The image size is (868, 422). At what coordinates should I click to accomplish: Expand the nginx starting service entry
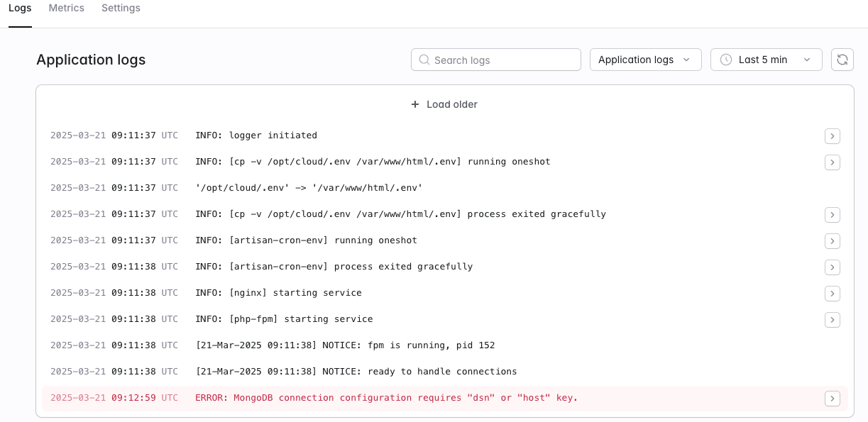833,294
